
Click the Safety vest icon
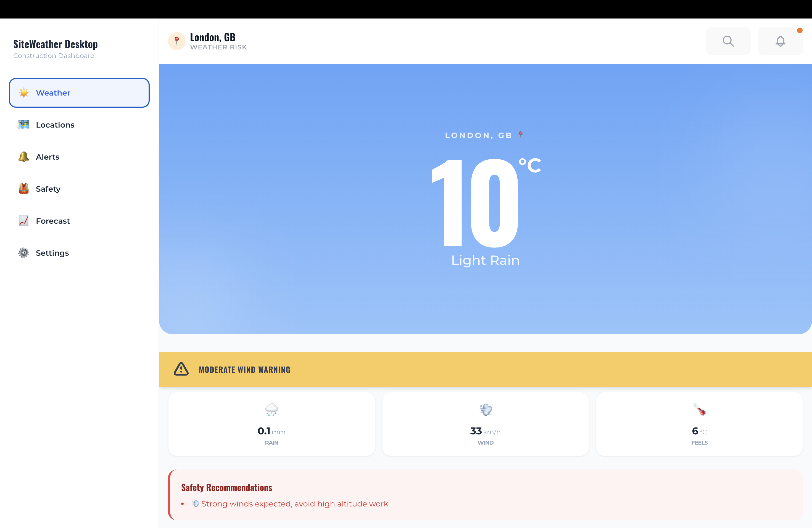23,189
